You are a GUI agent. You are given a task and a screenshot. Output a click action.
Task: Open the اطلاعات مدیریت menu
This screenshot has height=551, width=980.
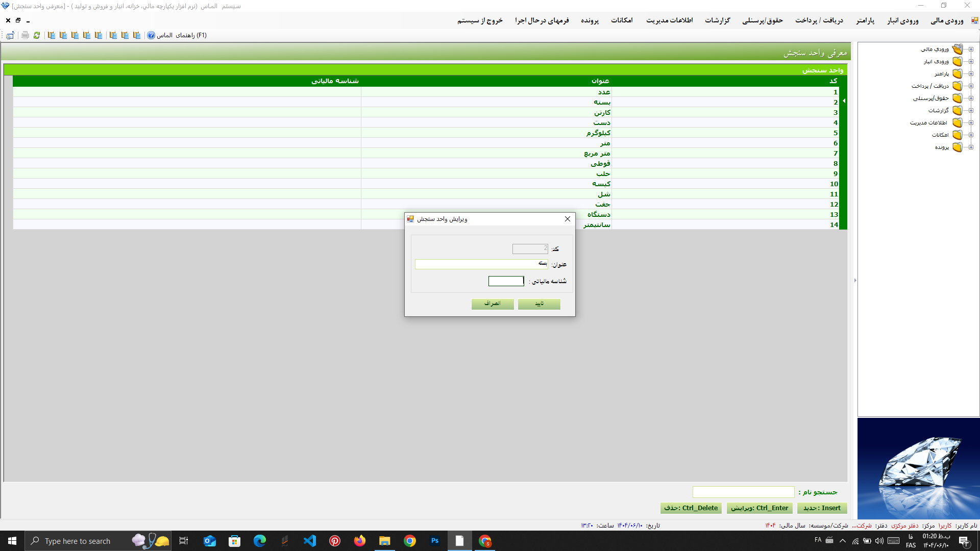(x=669, y=20)
